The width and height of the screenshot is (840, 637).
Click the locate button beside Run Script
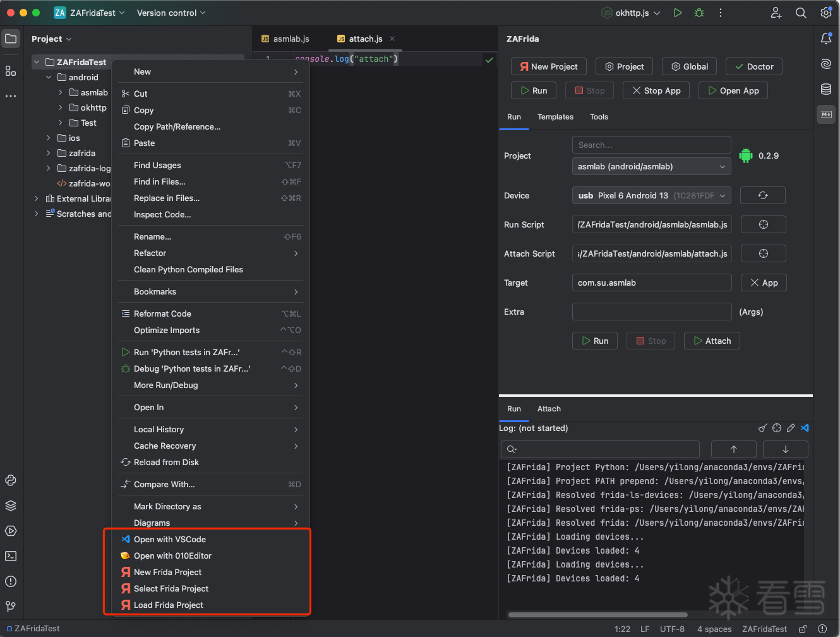pos(763,224)
